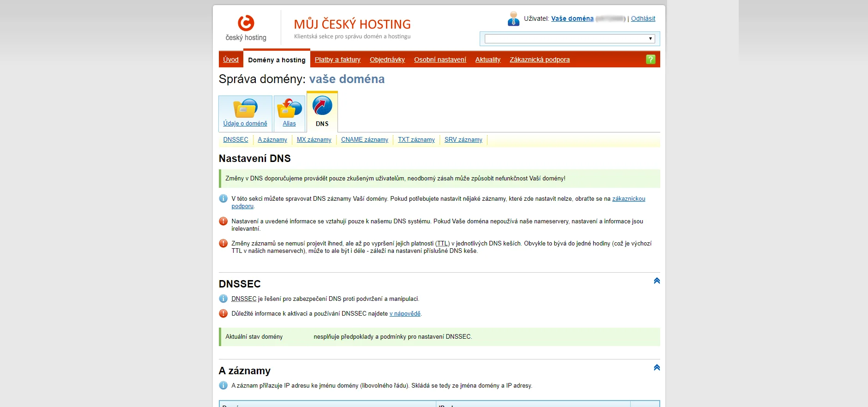Screen dimensions: 868x407
Task: Open Zákaznická podpora in the navigation bar
Action: (539, 60)
